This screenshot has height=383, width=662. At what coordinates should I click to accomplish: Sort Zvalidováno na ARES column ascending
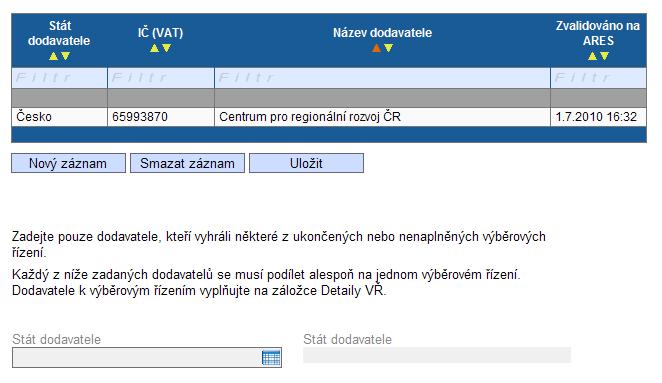pos(592,56)
